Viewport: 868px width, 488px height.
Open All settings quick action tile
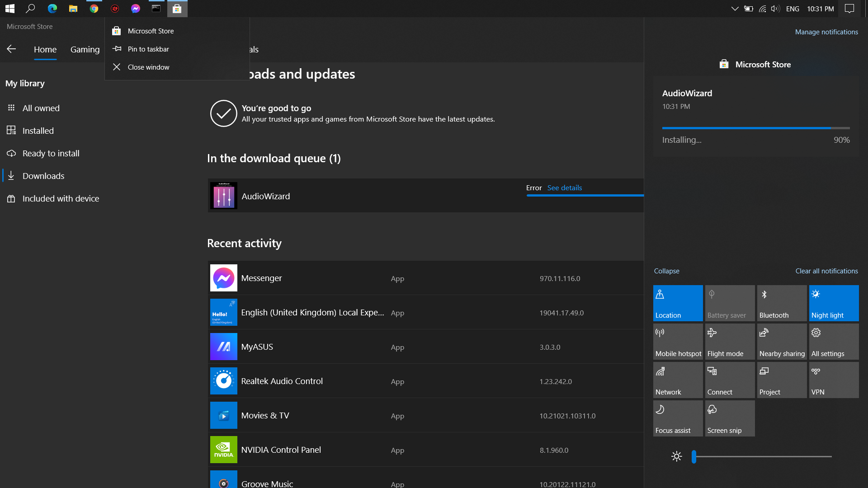[x=834, y=342]
